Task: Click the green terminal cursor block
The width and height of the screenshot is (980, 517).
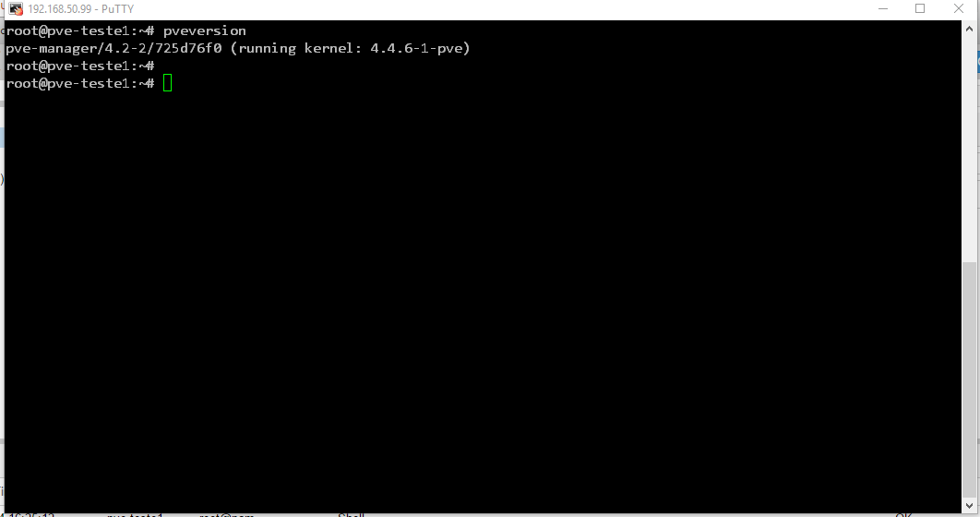Action: tap(168, 83)
